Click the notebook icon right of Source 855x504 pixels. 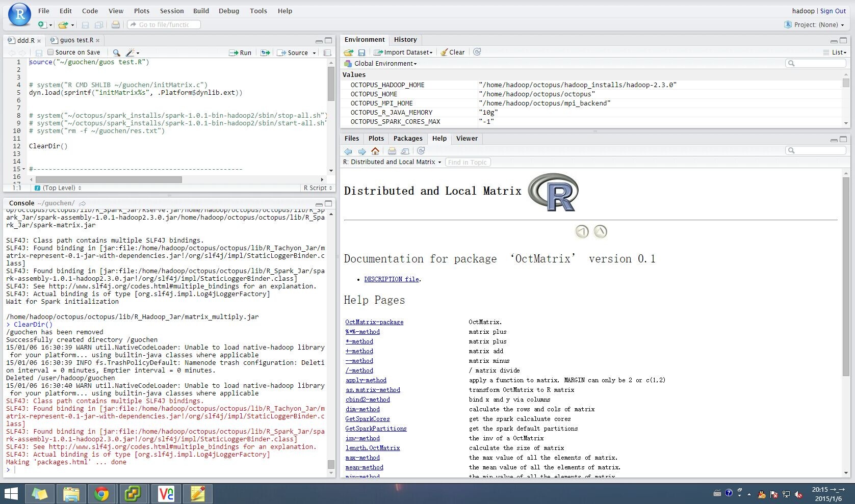(327, 52)
